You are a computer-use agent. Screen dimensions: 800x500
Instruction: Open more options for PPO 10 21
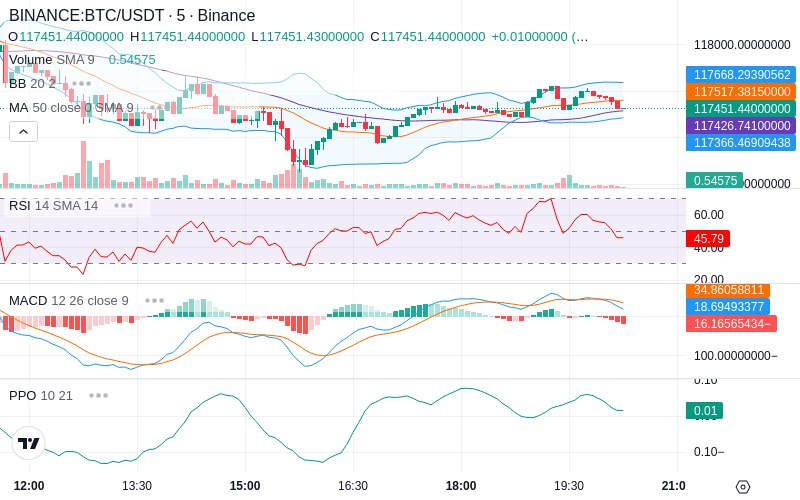[x=98, y=395]
